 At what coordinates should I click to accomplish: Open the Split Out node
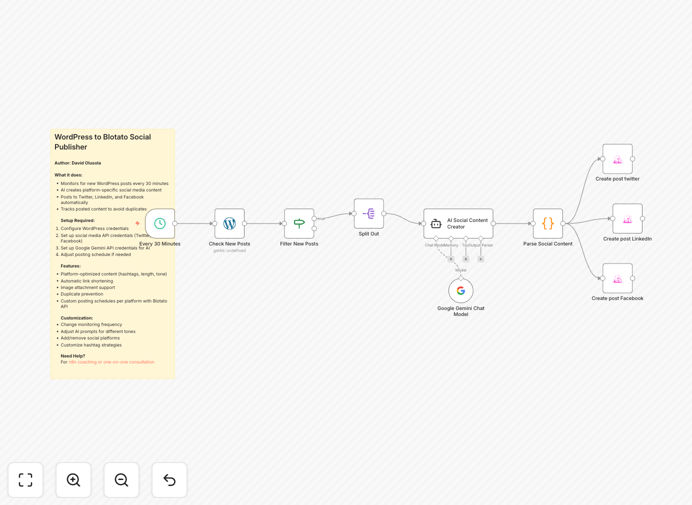[369, 214]
